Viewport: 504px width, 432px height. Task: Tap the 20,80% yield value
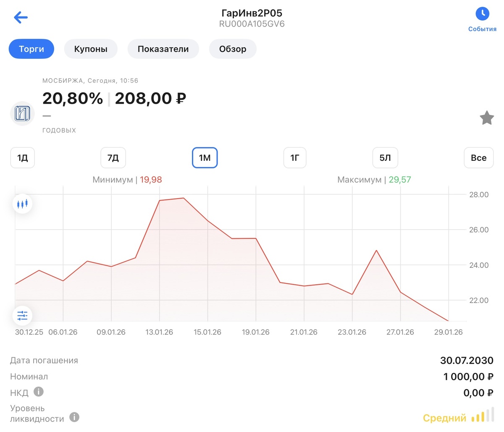point(73,98)
